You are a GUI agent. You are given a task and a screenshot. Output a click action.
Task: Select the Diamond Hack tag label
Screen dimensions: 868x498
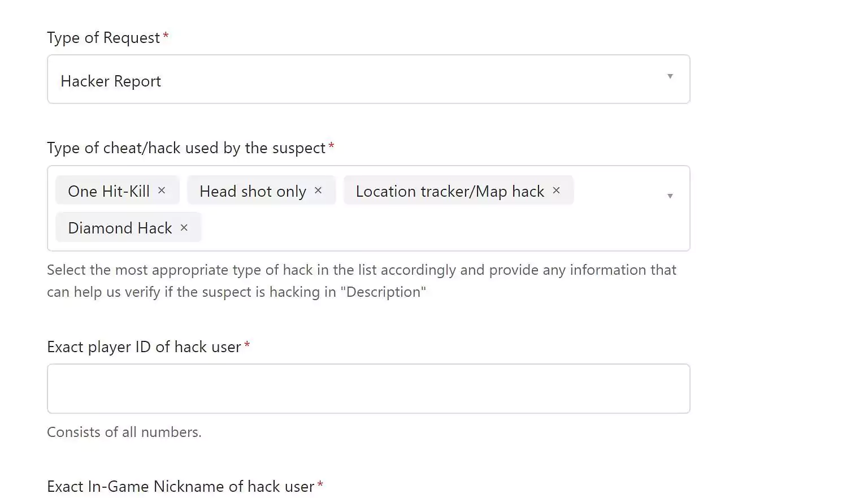(120, 228)
